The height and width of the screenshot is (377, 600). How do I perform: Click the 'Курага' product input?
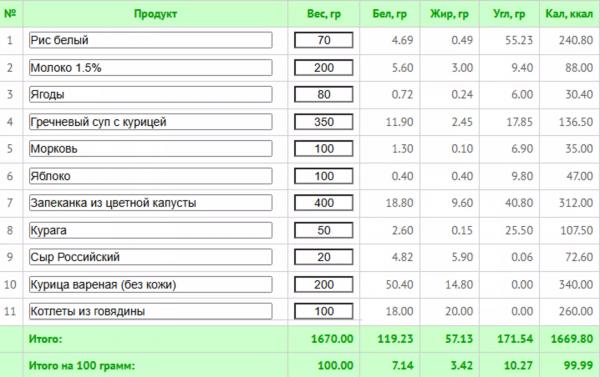click(x=150, y=230)
